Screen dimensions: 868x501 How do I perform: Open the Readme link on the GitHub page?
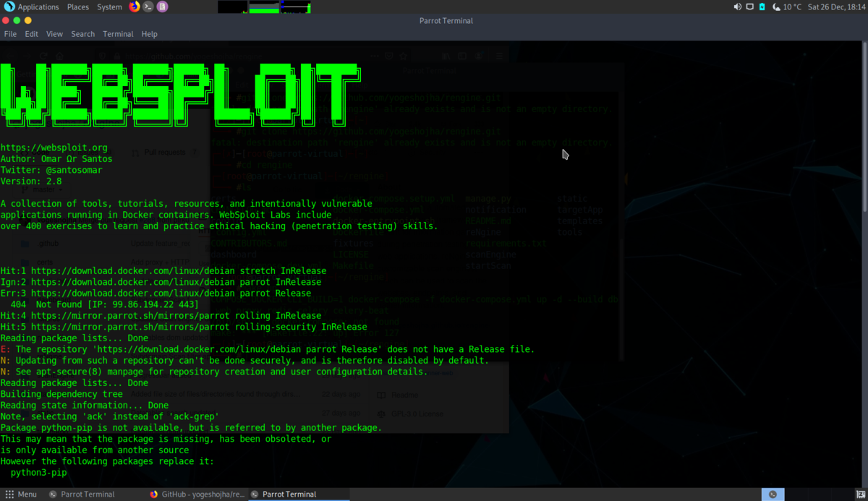pos(404,395)
